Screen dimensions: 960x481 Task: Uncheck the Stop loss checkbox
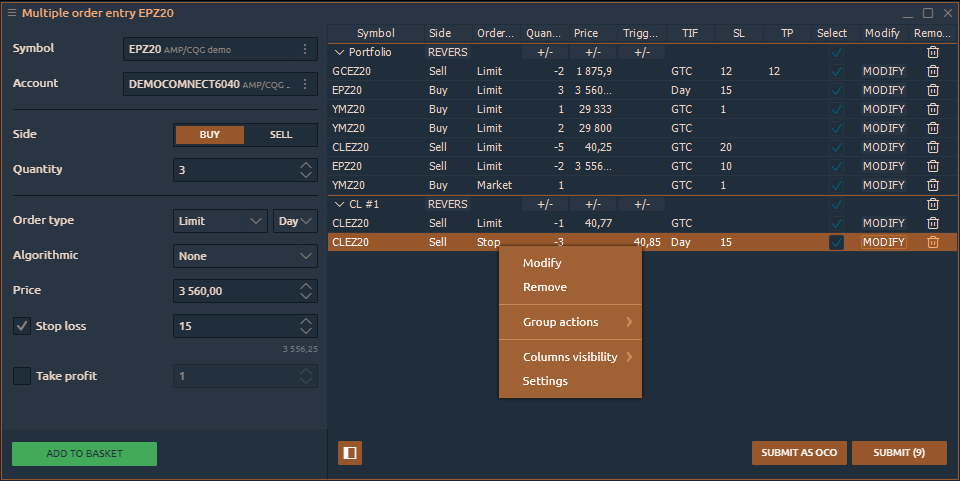tap(22, 326)
